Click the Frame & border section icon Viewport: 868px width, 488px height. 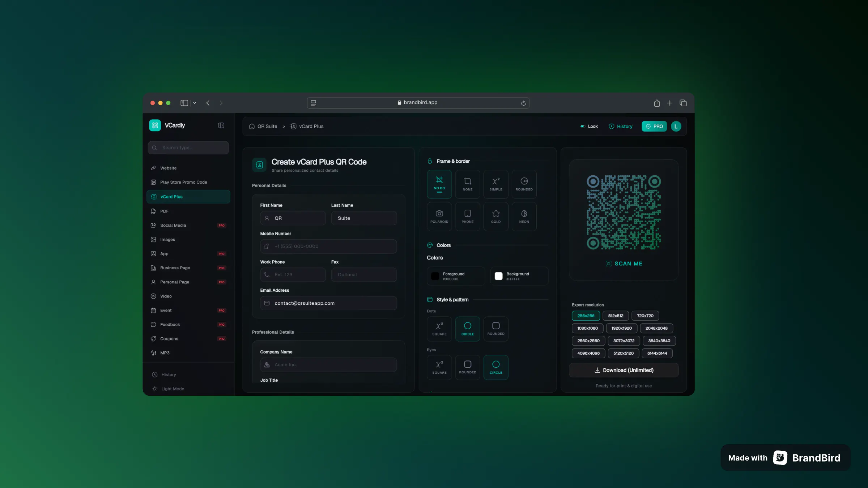[430, 161]
